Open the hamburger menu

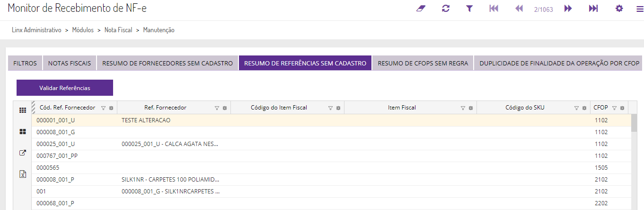click(x=640, y=9)
